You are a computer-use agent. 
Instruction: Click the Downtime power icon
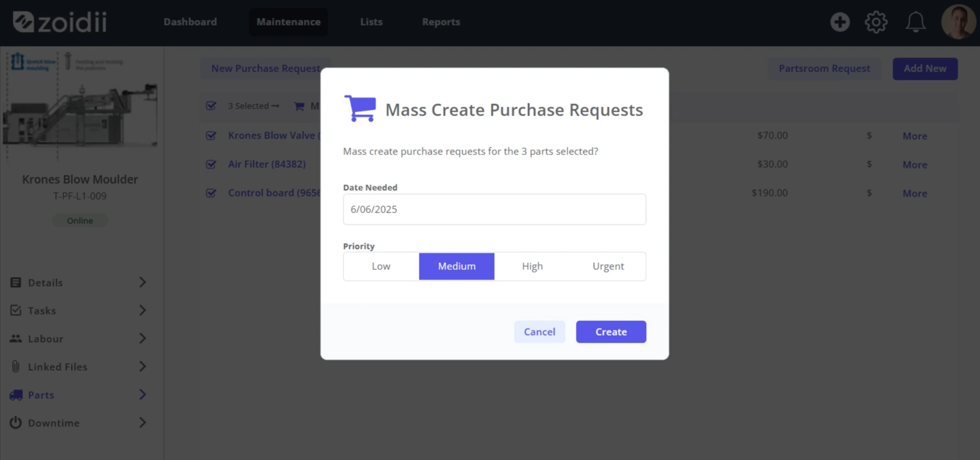[16, 423]
